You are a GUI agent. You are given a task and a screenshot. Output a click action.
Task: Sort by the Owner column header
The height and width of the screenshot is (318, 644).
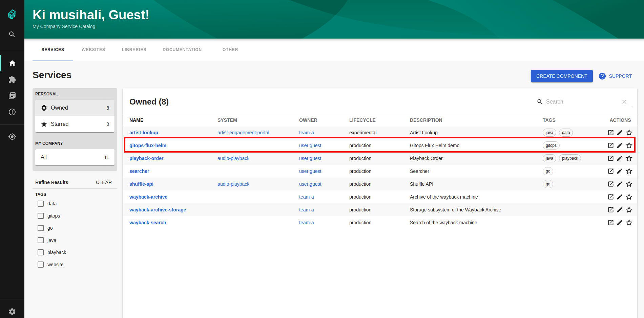point(308,120)
